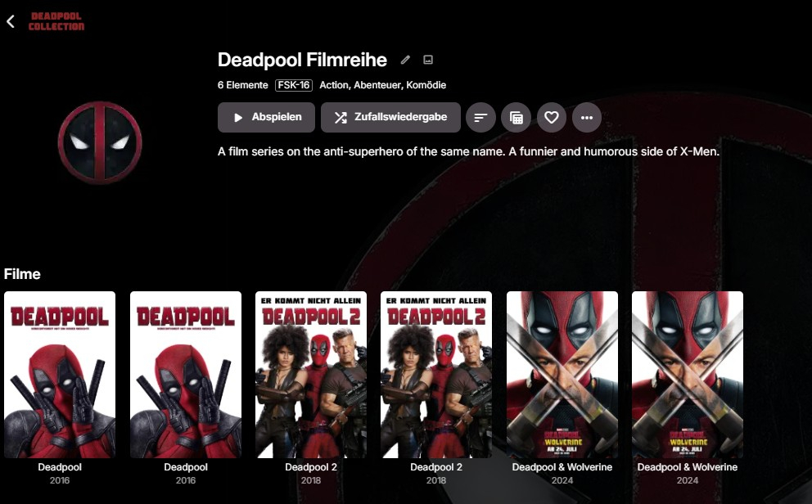Viewport: 812px width, 504px height.
Task: Open the second Deadpool 2 poster
Action: (x=436, y=375)
